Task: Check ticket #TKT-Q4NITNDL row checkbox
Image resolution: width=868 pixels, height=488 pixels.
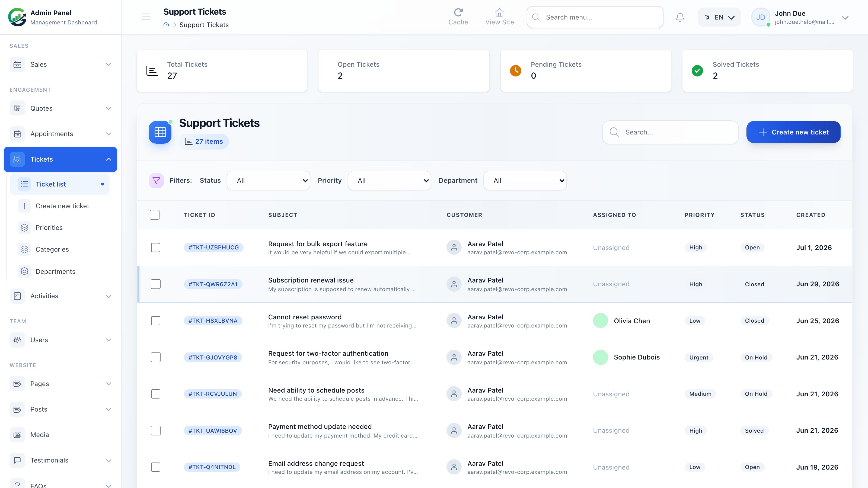Action: pos(156,467)
